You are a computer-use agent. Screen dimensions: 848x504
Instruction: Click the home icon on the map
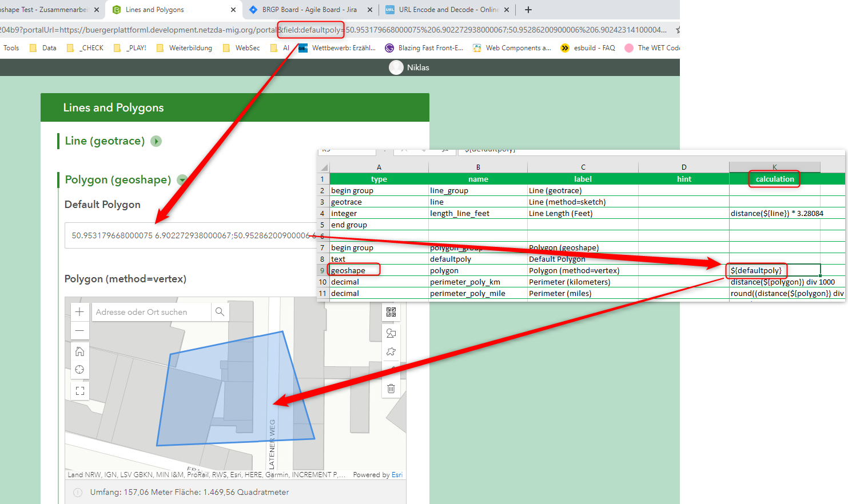click(x=79, y=351)
